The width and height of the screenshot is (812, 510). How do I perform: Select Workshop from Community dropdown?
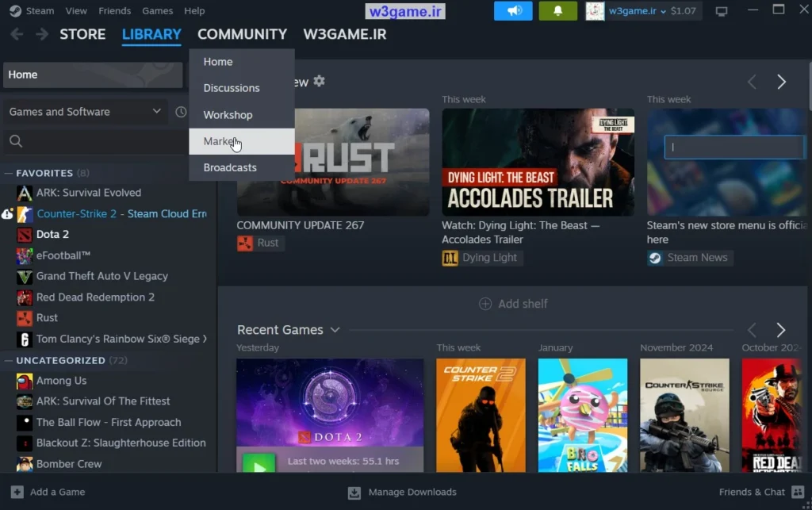click(242, 115)
